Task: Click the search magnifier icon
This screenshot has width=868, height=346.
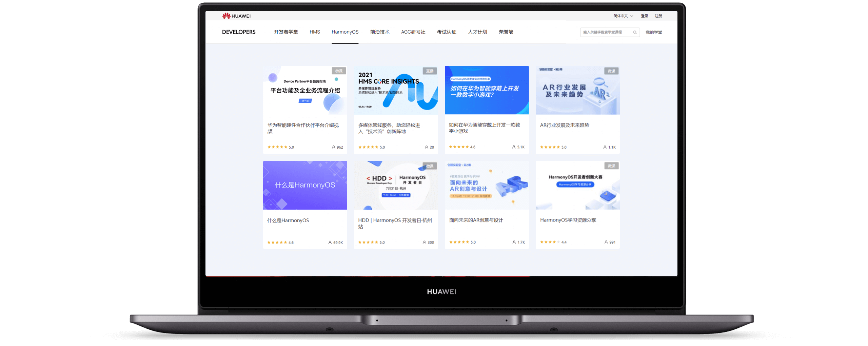Action: pos(635,32)
